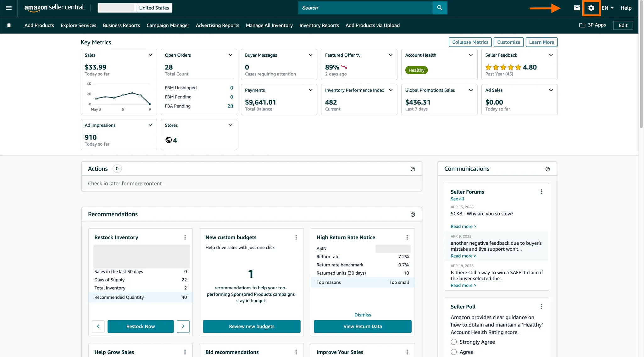The width and height of the screenshot is (644, 357).
Task: Read more on SCK8 forum post
Action: [463, 226]
